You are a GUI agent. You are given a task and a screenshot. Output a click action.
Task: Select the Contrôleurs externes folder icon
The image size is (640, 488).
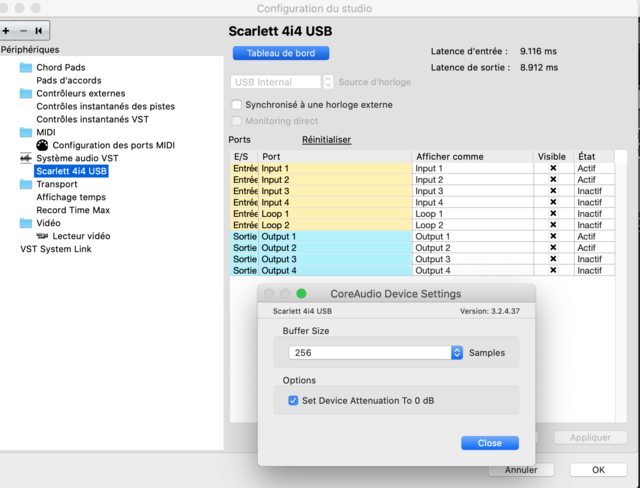click(26, 93)
